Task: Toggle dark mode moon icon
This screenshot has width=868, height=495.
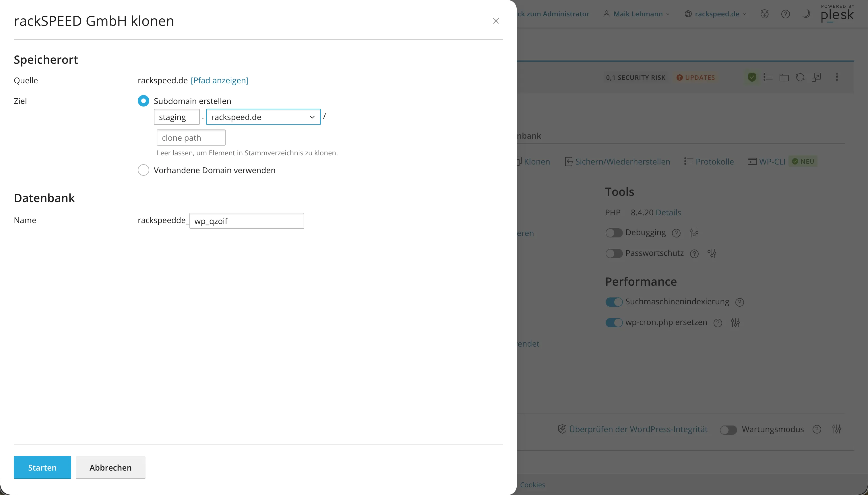Action: 806,14
